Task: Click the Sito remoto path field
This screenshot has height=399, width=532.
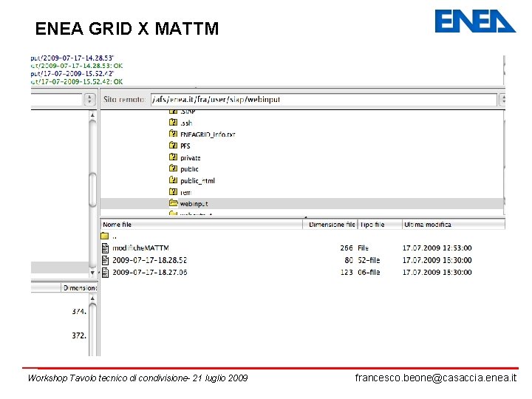Action: coord(324,100)
